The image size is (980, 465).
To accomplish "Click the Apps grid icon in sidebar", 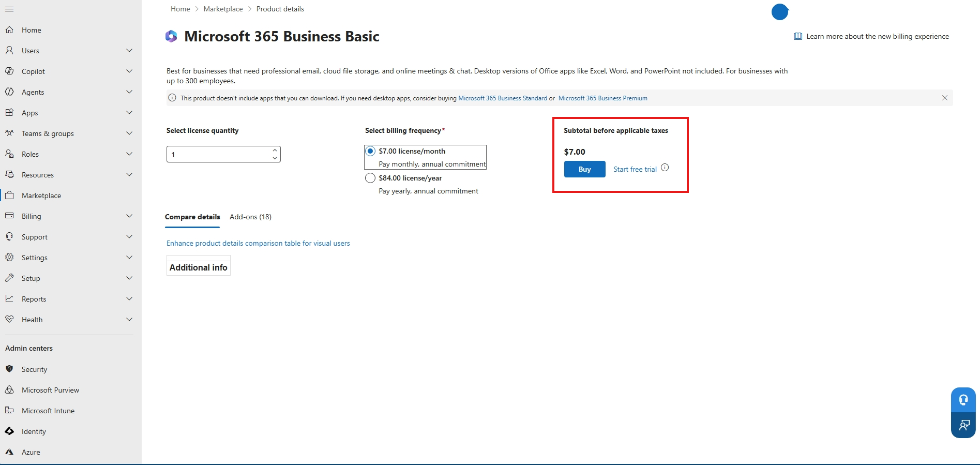I will coord(9,113).
